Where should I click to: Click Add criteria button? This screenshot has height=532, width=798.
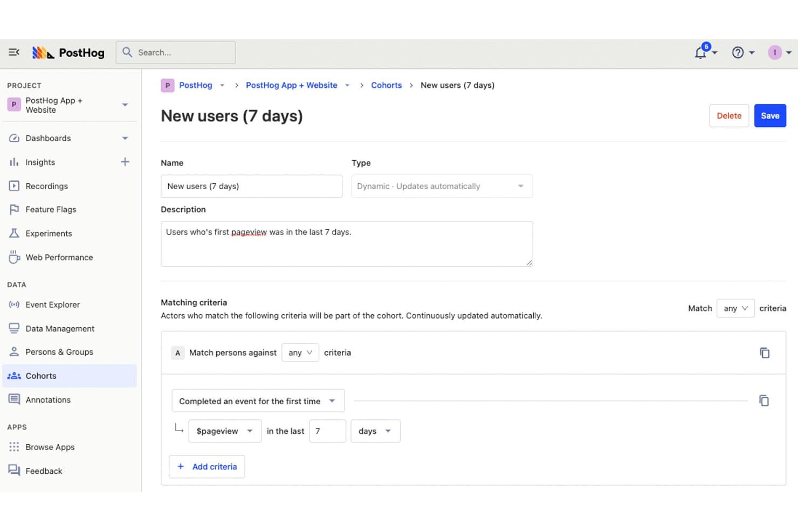207,467
